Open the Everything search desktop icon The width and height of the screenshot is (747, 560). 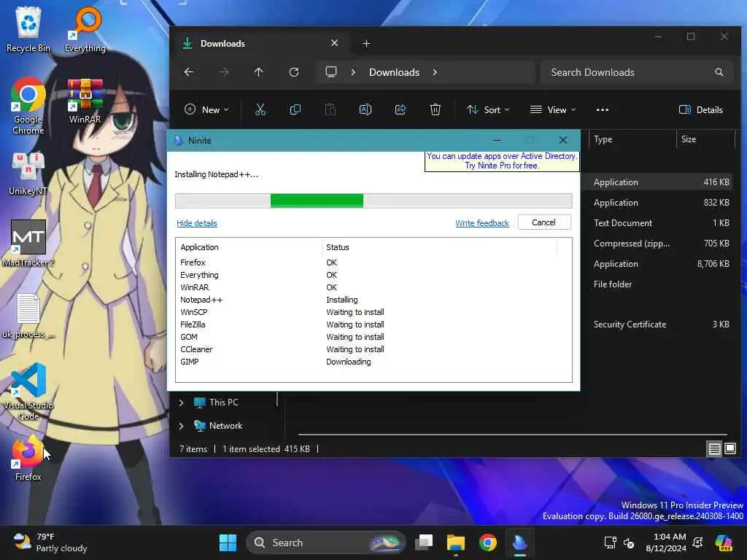pyautogui.click(x=85, y=29)
